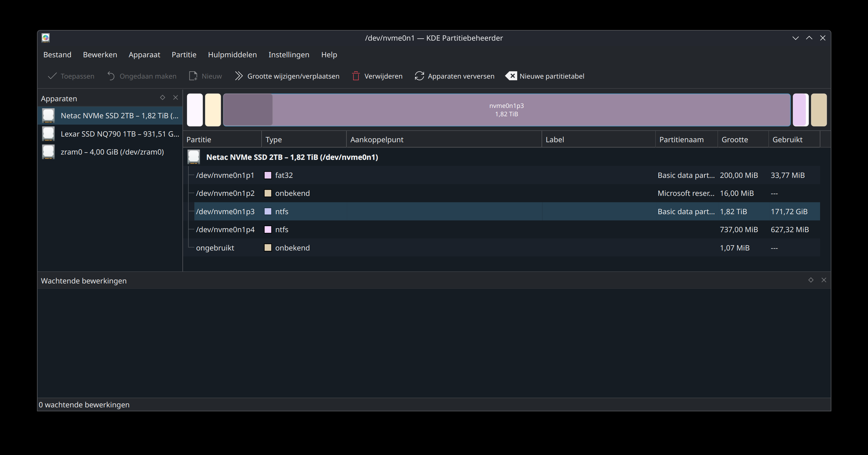Float the Apparaten panel with diamond icon

point(162,98)
